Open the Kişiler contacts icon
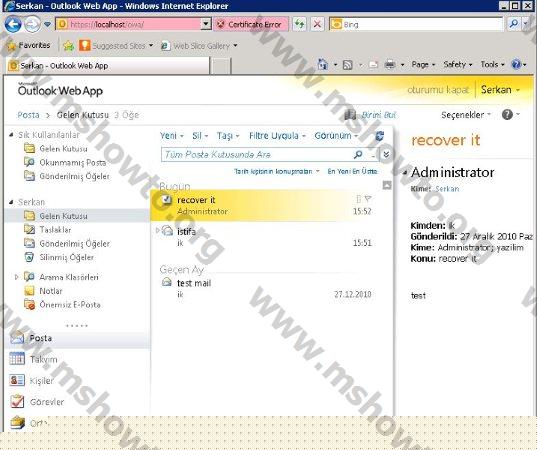The height and width of the screenshot is (450, 537). [x=17, y=380]
